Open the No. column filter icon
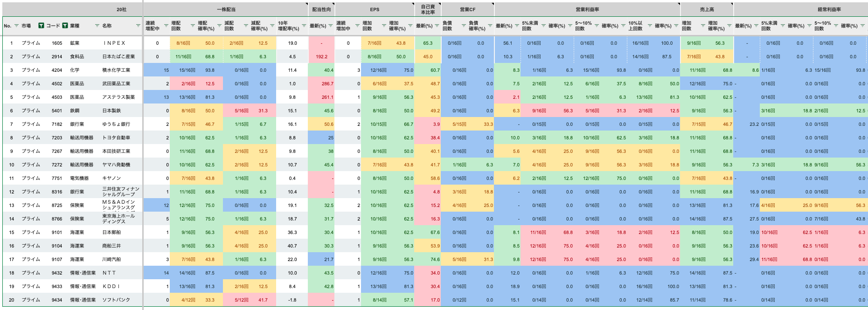868x310 pixels. tap(16, 26)
